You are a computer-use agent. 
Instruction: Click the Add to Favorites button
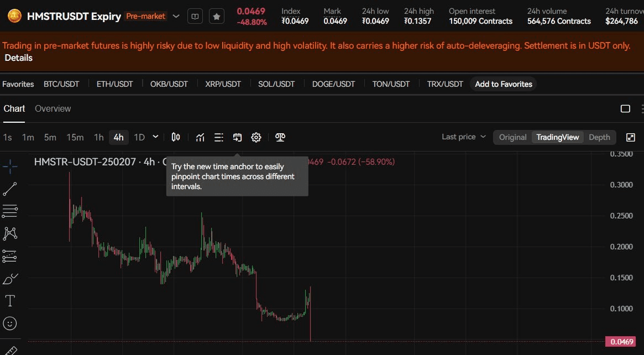click(504, 84)
